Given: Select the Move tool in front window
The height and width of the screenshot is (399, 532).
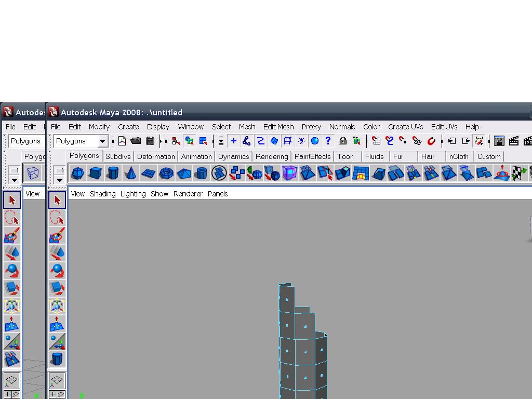Looking at the screenshot, I should pyautogui.click(x=57, y=253).
